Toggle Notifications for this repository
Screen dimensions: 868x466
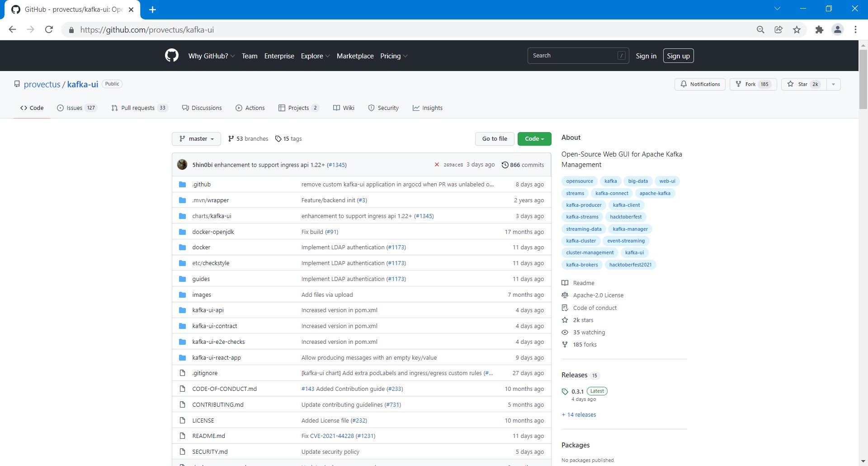[x=700, y=84]
